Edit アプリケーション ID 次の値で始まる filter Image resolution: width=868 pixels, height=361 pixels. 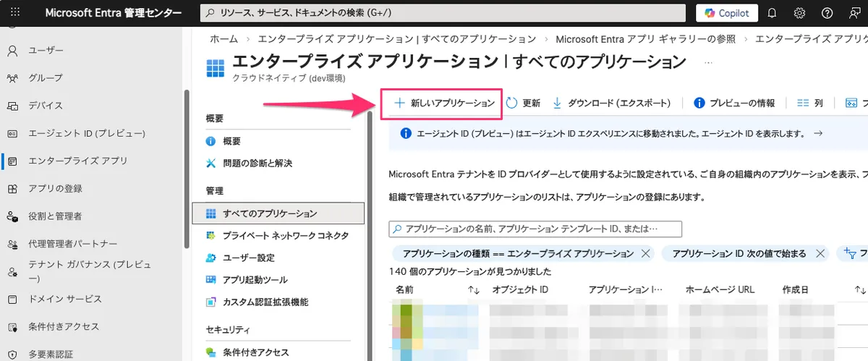tap(739, 254)
